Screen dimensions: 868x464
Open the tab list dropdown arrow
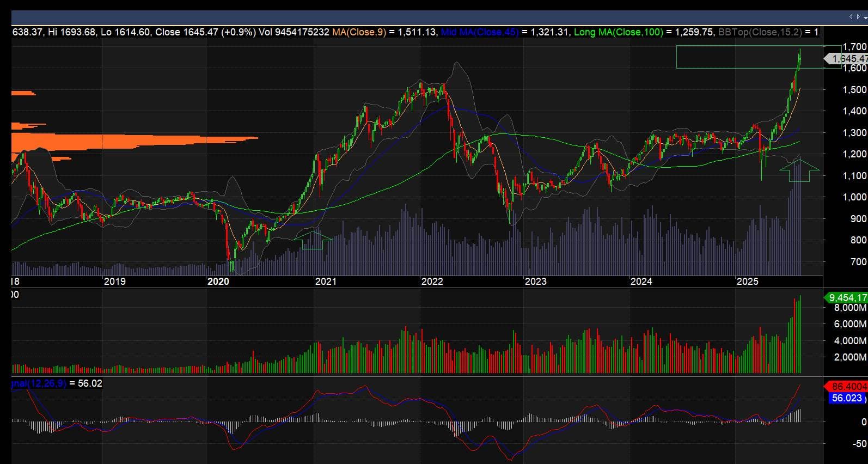click(864, 17)
